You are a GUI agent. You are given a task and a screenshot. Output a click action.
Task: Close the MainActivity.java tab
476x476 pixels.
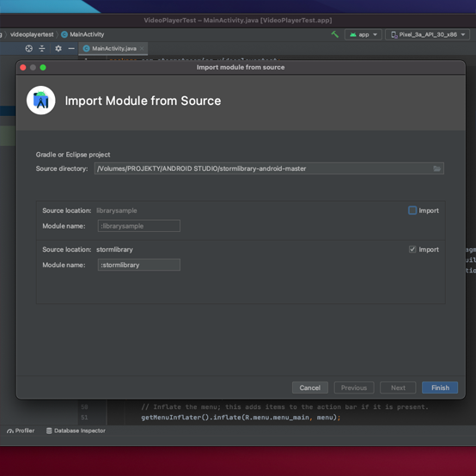point(142,49)
